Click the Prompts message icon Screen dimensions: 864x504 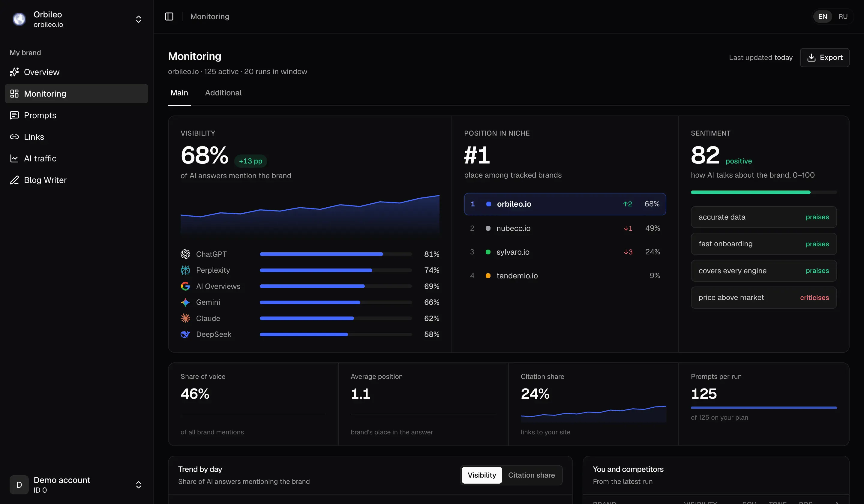[x=14, y=115]
